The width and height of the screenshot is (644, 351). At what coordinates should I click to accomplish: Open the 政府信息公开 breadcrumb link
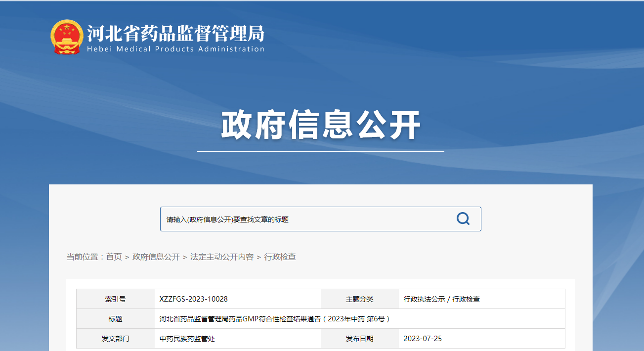[x=156, y=257]
